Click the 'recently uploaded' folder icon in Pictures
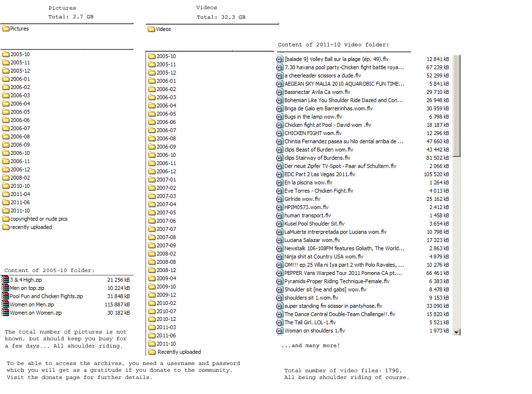 coord(6,227)
